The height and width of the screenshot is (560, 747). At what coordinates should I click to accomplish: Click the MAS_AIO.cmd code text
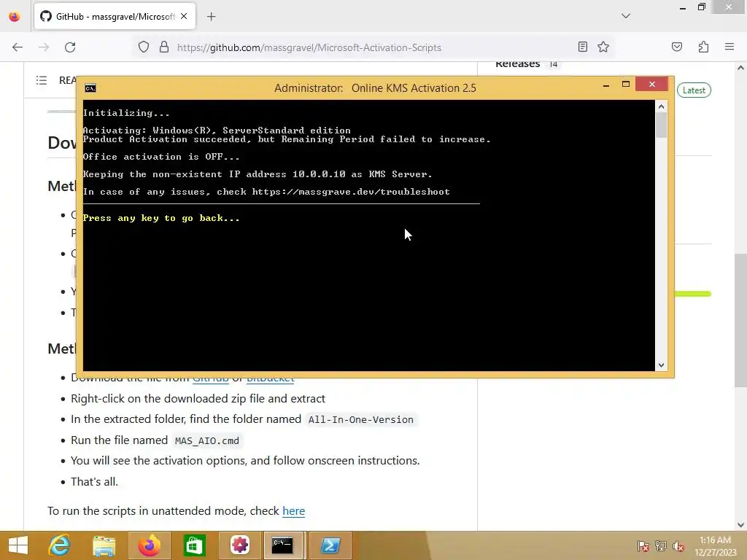pos(206,440)
